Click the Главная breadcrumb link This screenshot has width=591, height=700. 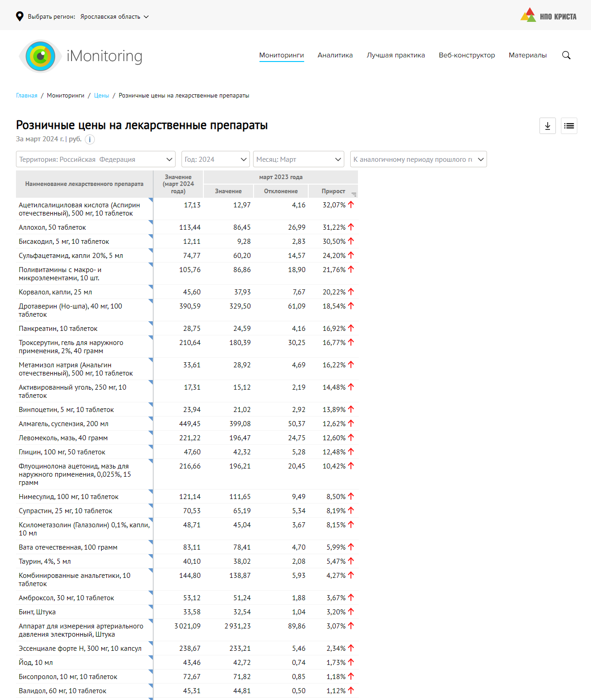click(x=26, y=96)
